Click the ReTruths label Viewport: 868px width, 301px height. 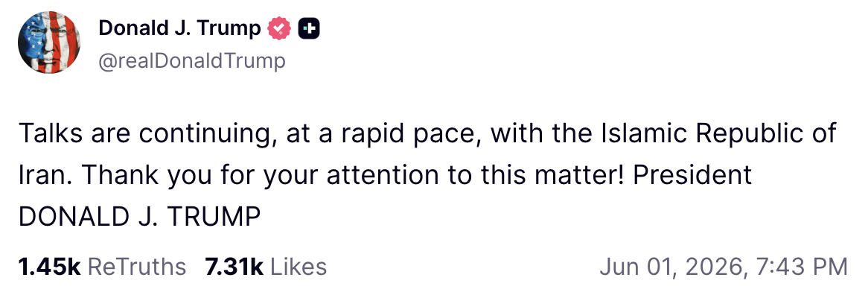click(x=137, y=267)
